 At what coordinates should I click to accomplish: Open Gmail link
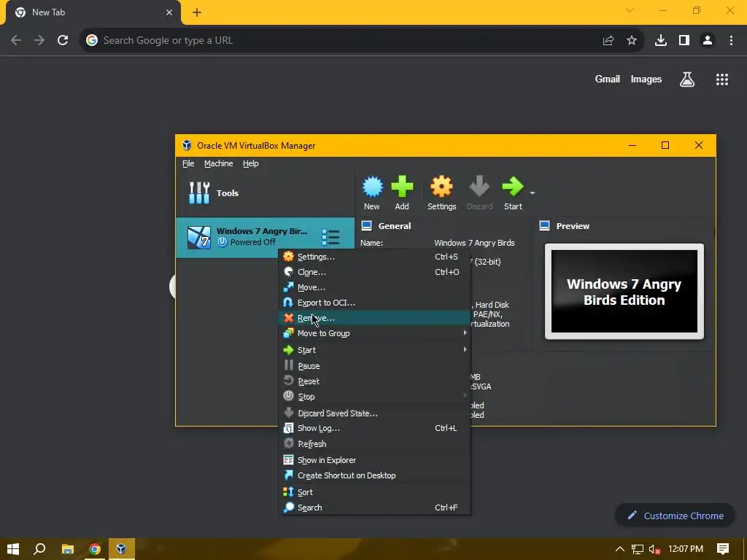tap(608, 79)
